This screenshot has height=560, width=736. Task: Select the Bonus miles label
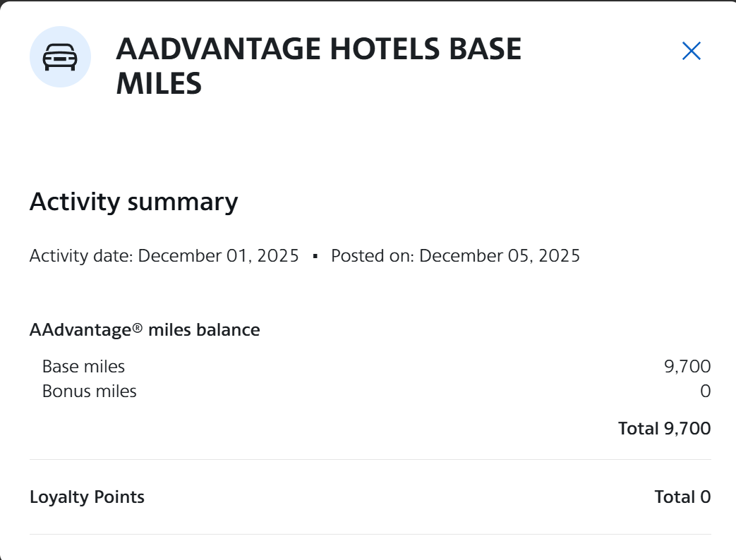tap(90, 391)
